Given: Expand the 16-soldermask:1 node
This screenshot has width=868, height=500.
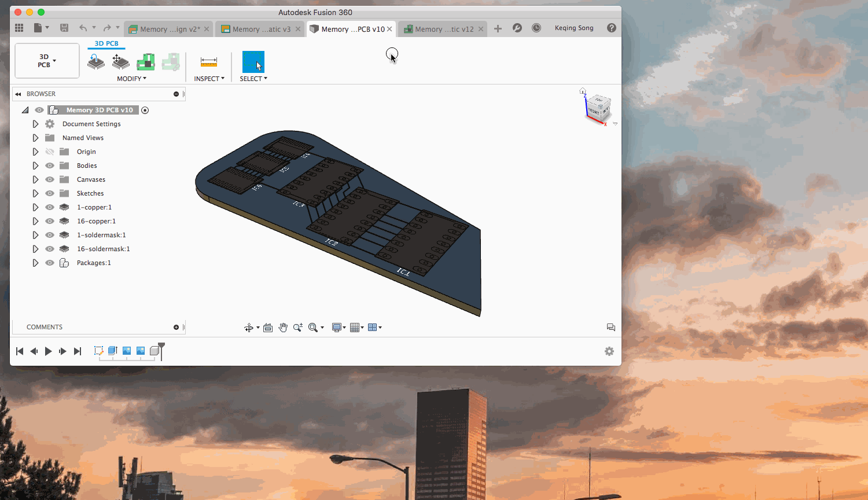Looking at the screenshot, I should click(x=35, y=249).
